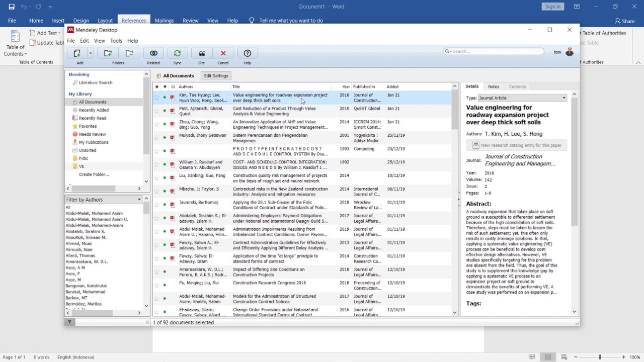Open PDF icon for Kim, Tae Hyung paper
Image resolution: width=644 pixels, height=362 pixels.
(173, 98)
